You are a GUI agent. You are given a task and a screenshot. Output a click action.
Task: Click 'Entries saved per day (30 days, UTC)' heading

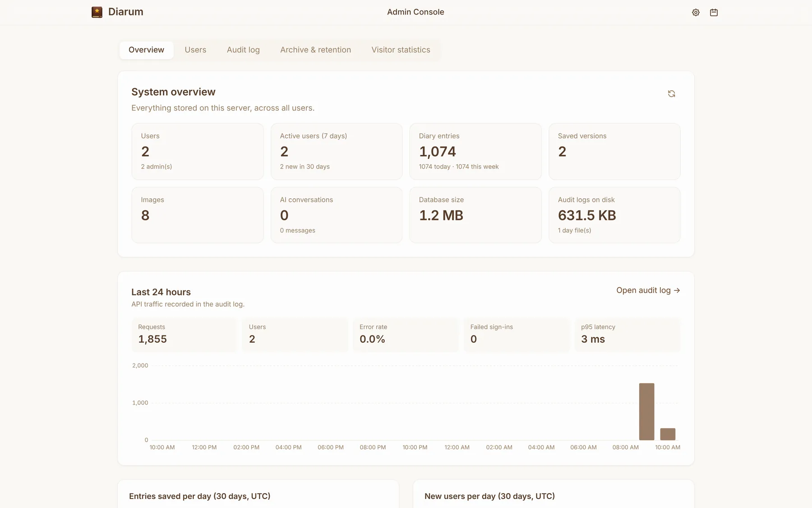click(x=200, y=496)
